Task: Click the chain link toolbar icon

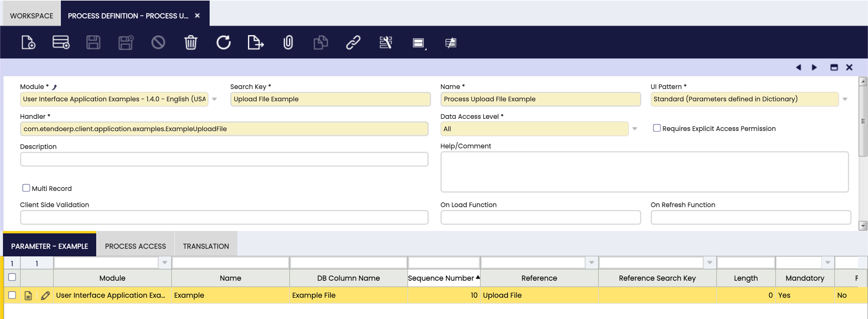Action: point(353,43)
